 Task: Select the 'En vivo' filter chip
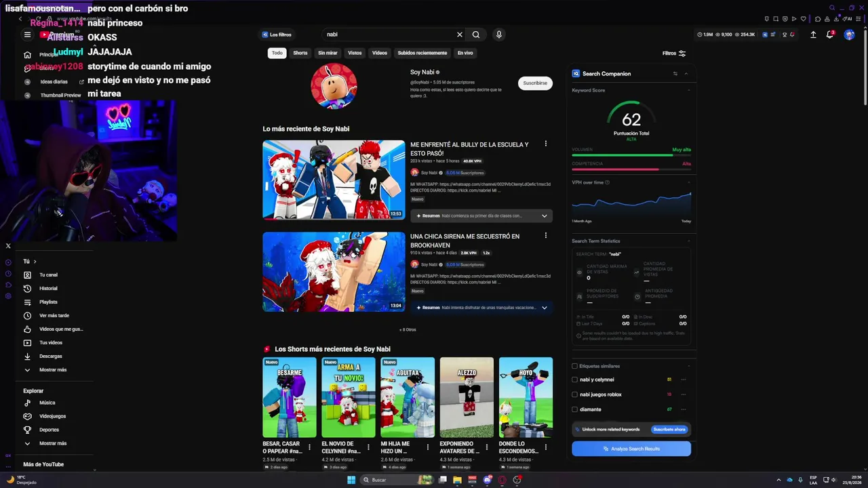pos(465,53)
